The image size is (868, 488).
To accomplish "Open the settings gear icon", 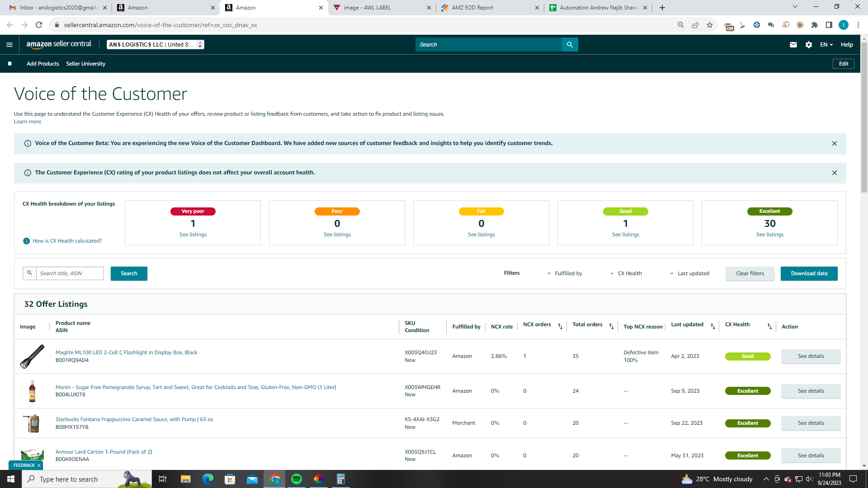I will (809, 45).
